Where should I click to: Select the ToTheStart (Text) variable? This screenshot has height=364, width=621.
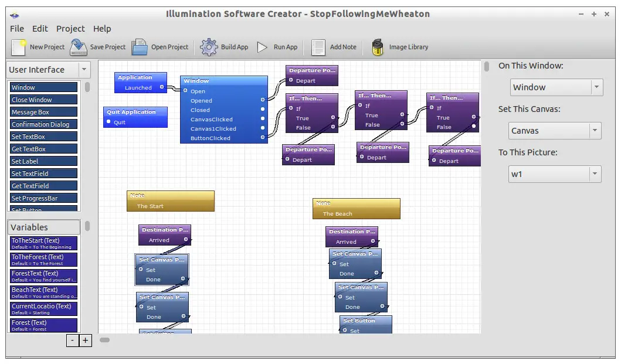point(43,243)
